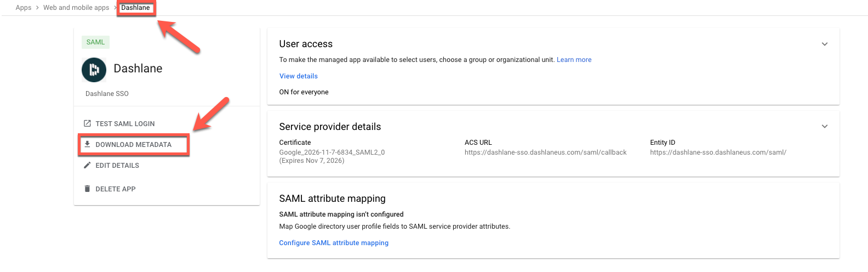Click the pencil icon for Edit Details

(x=87, y=165)
